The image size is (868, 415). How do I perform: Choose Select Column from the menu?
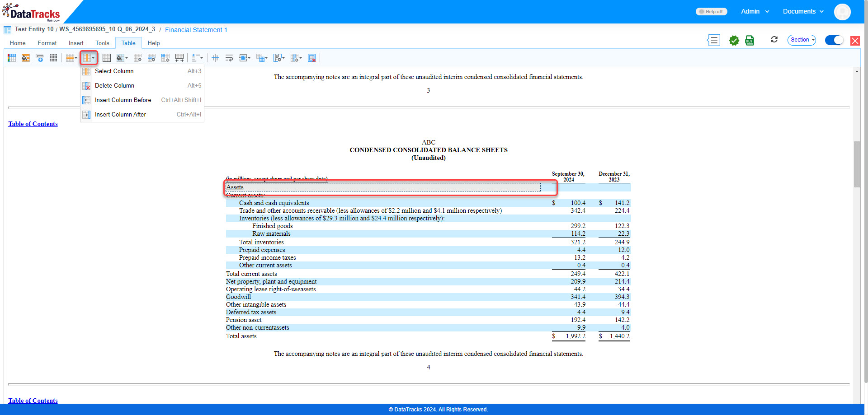[x=142, y=71]
